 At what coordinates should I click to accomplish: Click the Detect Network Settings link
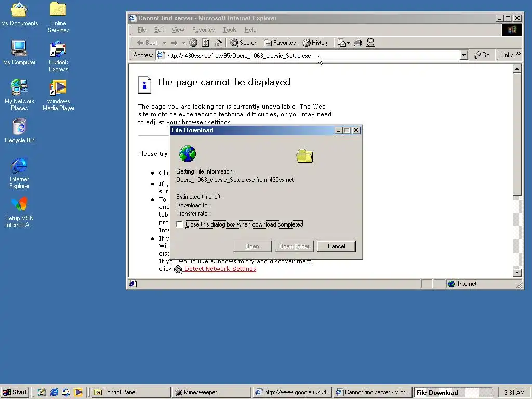click(220, 269)
